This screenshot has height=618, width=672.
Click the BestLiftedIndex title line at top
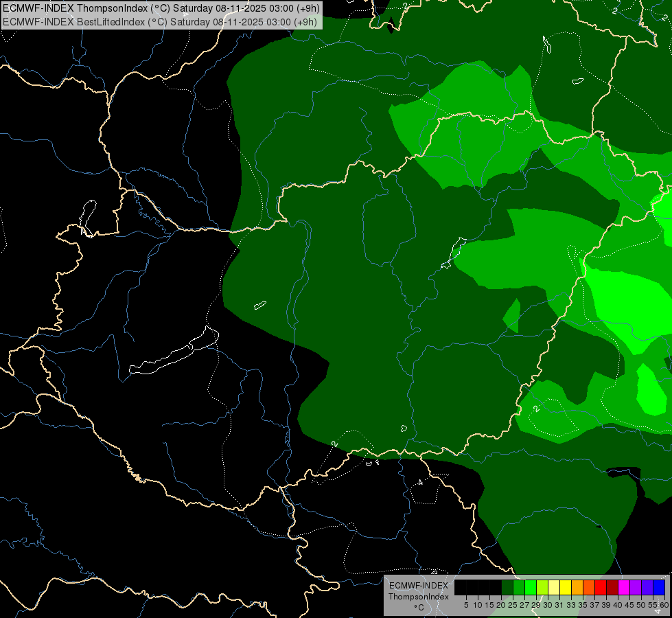160,22
